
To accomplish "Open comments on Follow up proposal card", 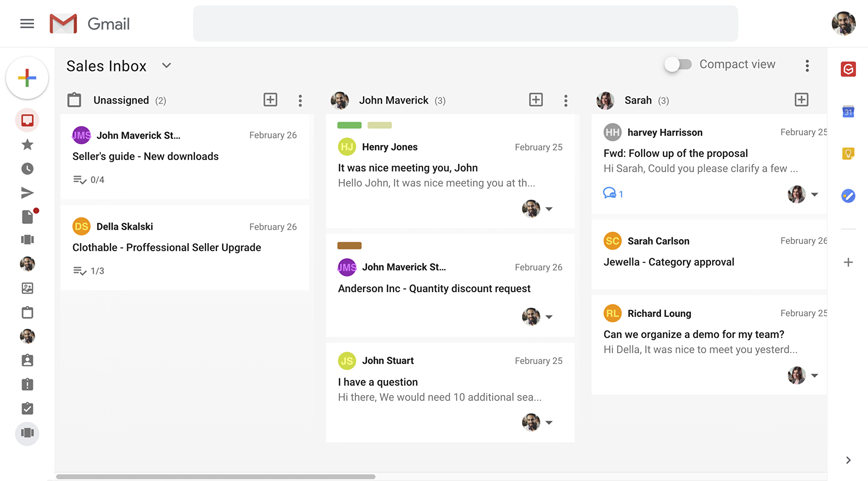I will [613, 193].
